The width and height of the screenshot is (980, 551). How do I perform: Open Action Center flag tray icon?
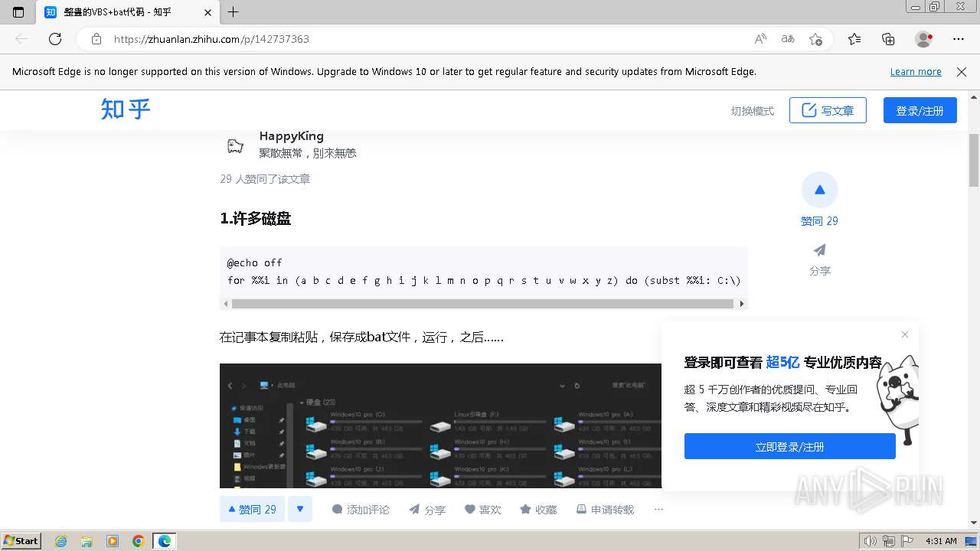click(907, 541)
